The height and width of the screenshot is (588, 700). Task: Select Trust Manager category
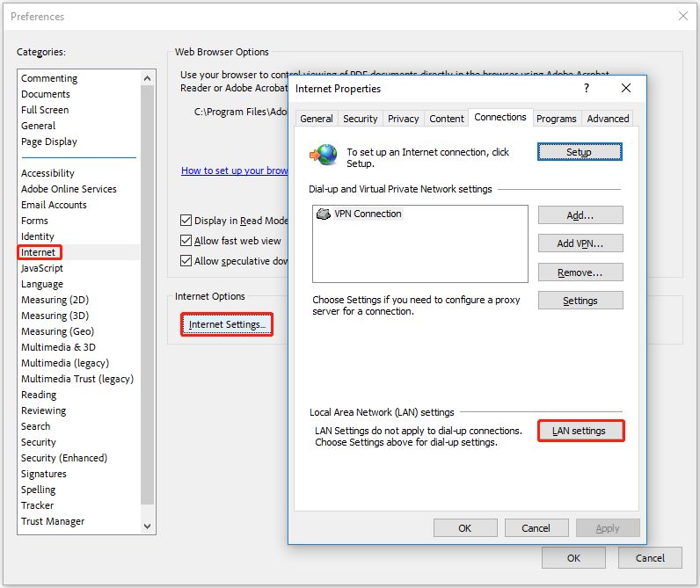(53, 521)
